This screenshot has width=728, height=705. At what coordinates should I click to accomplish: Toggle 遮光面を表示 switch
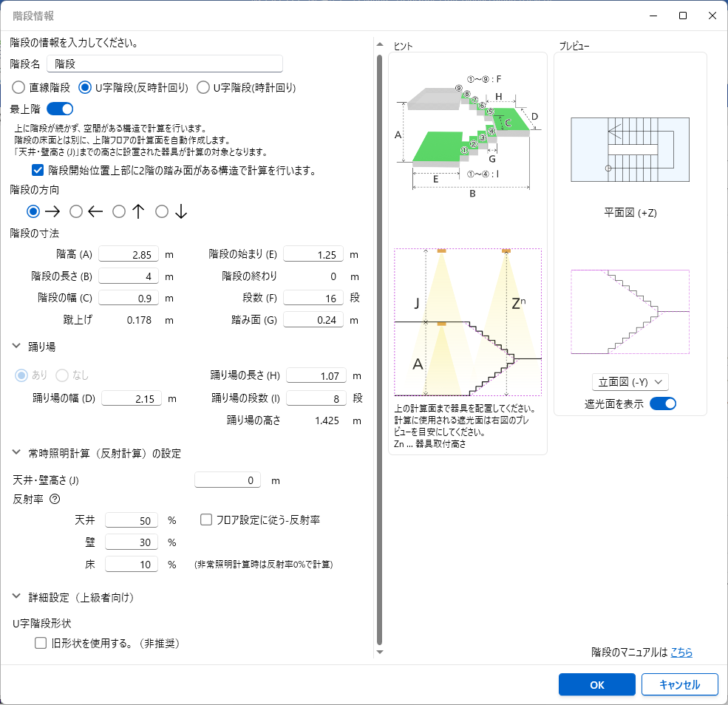662,403
